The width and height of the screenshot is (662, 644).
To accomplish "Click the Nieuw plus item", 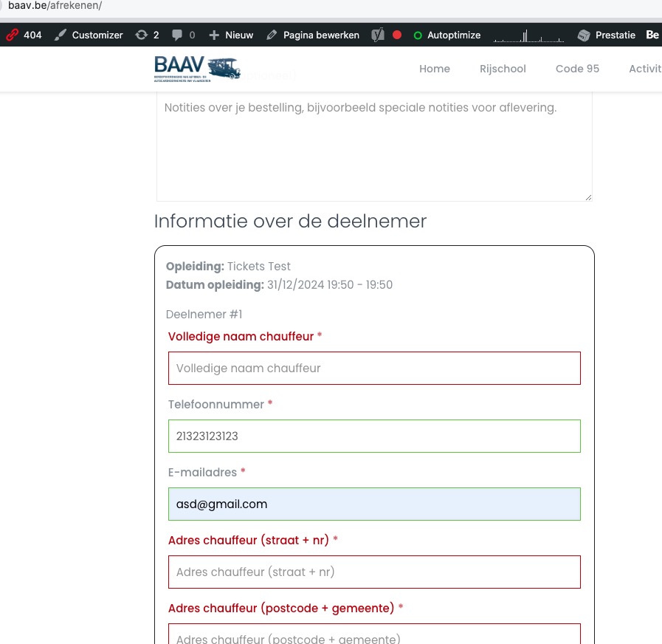I will coord(231,35).
